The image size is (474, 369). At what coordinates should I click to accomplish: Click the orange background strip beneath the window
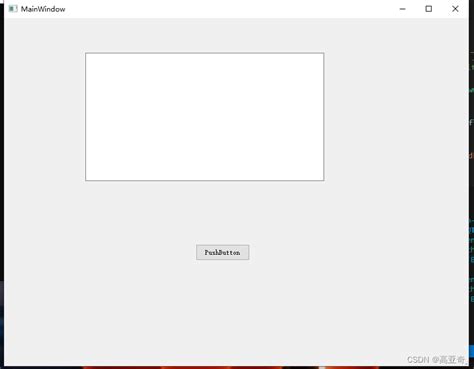click(x=200, y=367)
